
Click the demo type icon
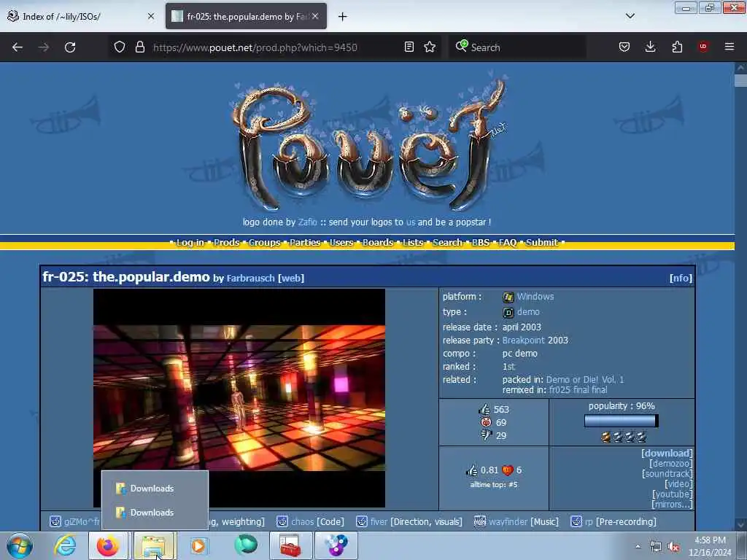508,312
